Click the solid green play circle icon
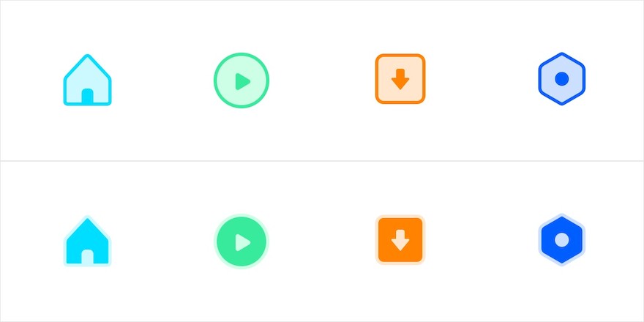This screenshot has width=644, height=322. pos(241,241)
